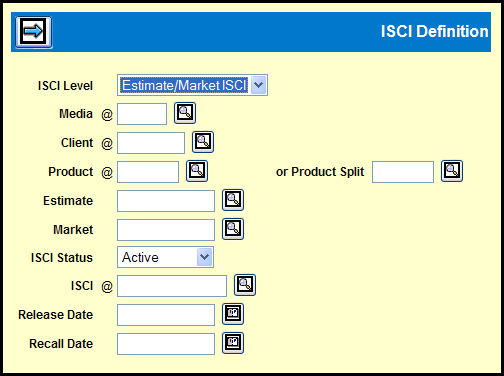
Task: Open the Product lookup magnifier icon
Action: tap(197, 171)
